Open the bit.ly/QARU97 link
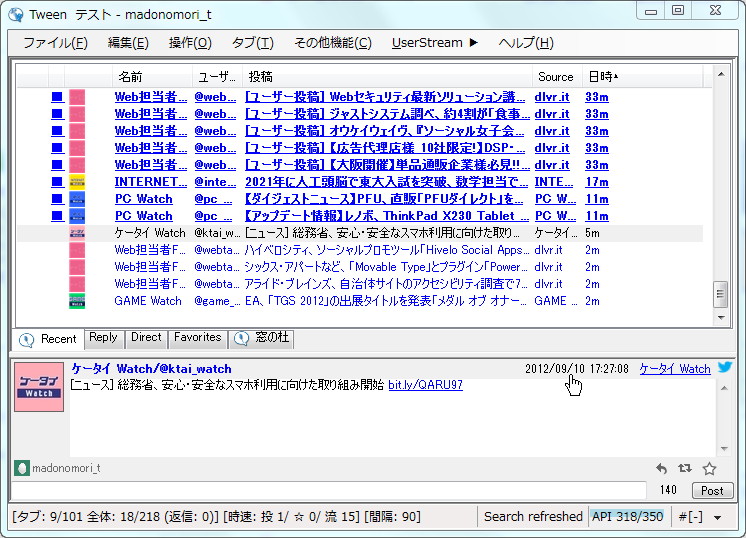The image size is (746, 538). pos(425,385)
